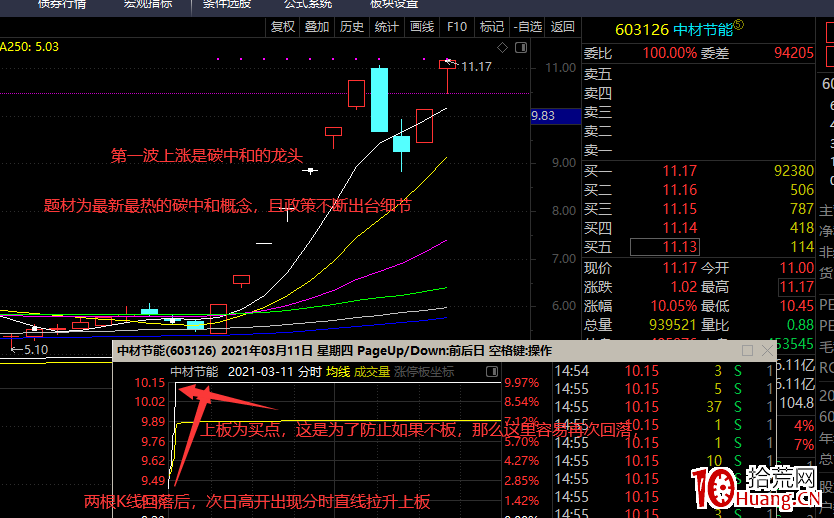Activate the 画线 drawing tool

click(x=422, y=27)
